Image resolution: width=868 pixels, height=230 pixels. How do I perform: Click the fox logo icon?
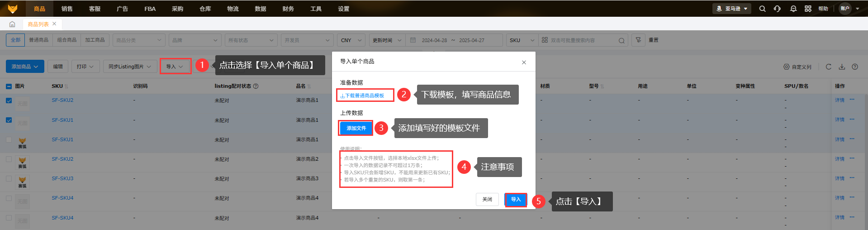pyautogui.click(x=13, y=9)
